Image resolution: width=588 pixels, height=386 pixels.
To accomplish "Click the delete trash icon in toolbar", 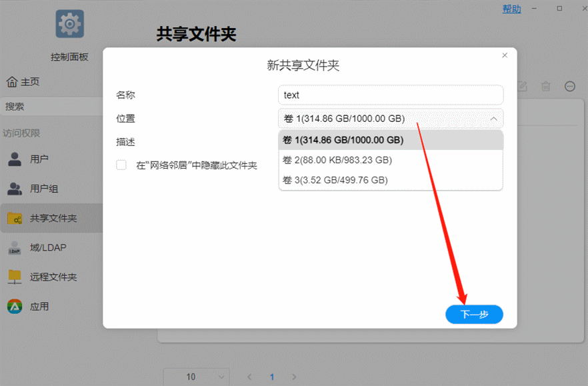I will [545, 87].
